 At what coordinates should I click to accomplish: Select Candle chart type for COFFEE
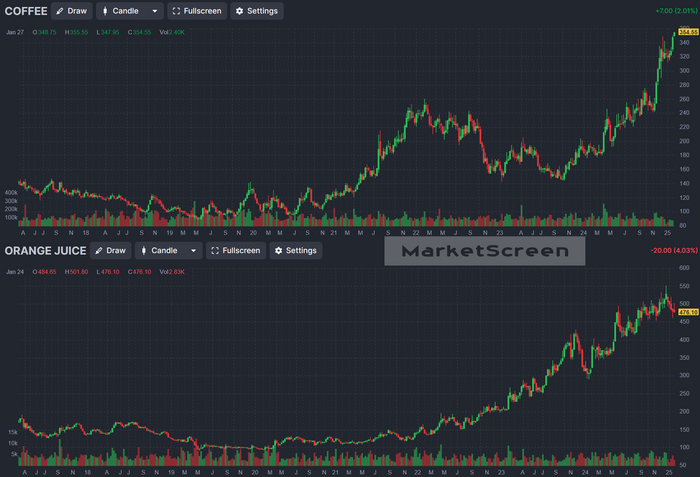pos(121,11)
